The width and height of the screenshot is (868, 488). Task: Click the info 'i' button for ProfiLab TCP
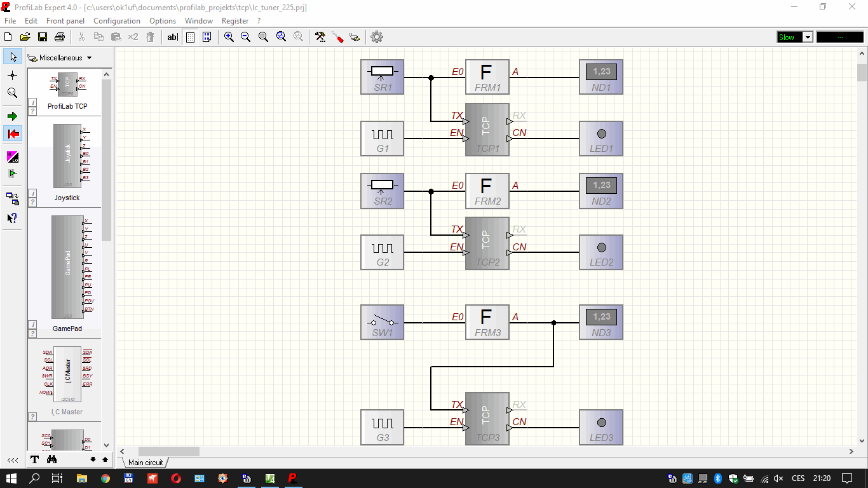pyautogui.click(x=32, y=102)
